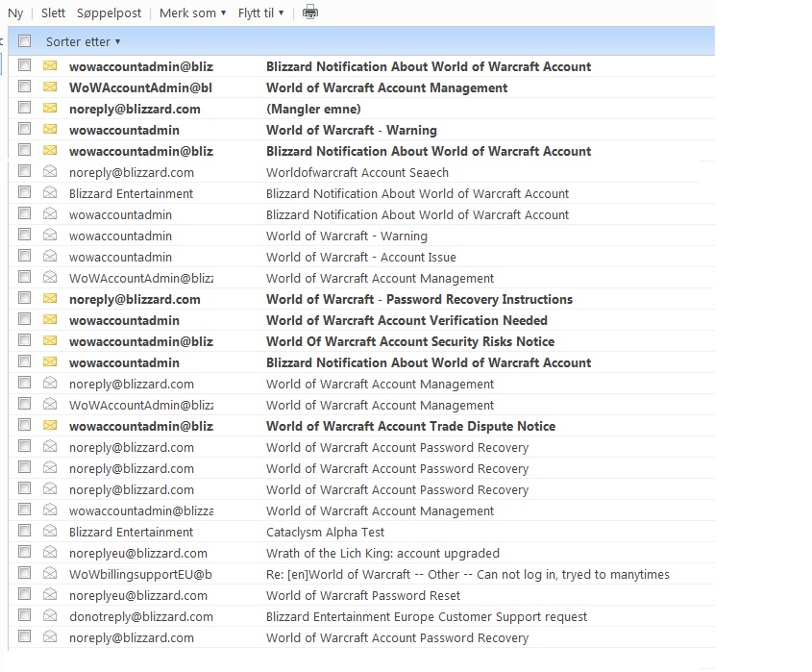The image size is (812, 672).
Task: Open Worldofwarcraft Account Seaech email
Action: [x=357, y=172]
